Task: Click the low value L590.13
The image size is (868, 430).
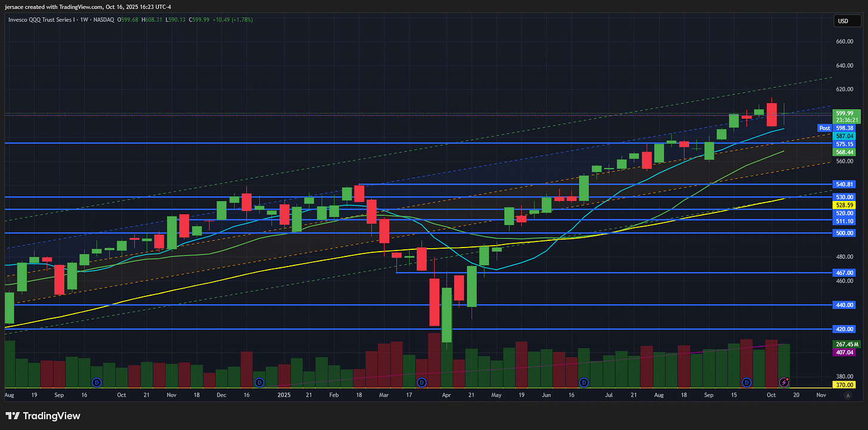Action: [x=176, y=20]
